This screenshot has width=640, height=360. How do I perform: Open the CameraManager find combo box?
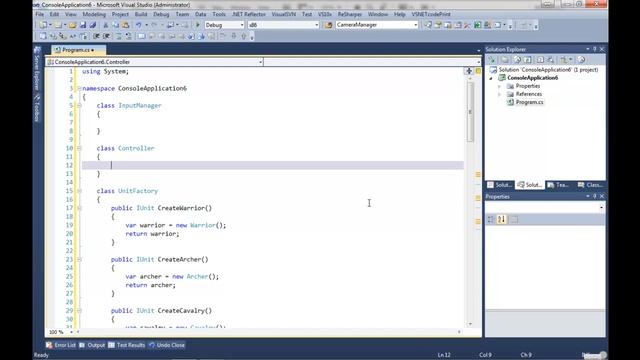(x=416, y=25)
